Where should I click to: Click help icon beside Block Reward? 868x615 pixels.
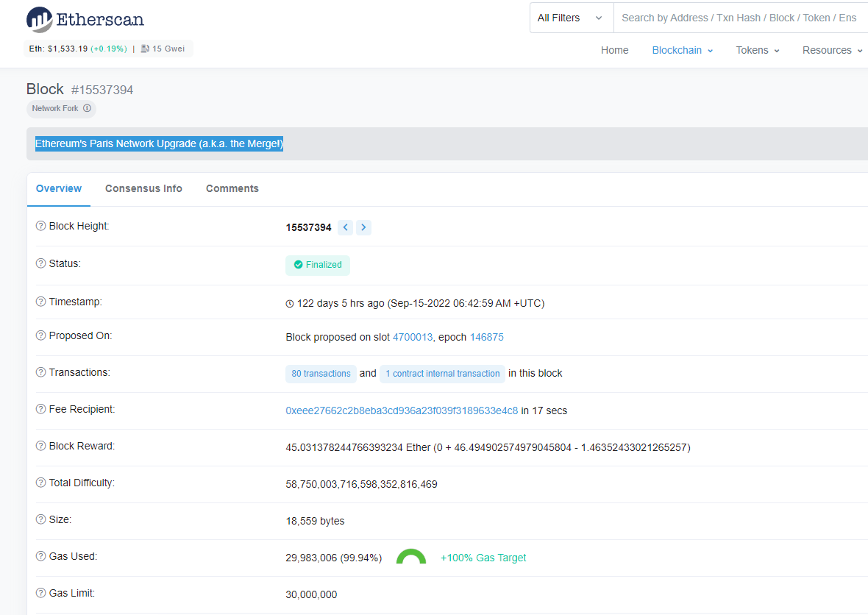pyautogui.click(x=40, y=446)
